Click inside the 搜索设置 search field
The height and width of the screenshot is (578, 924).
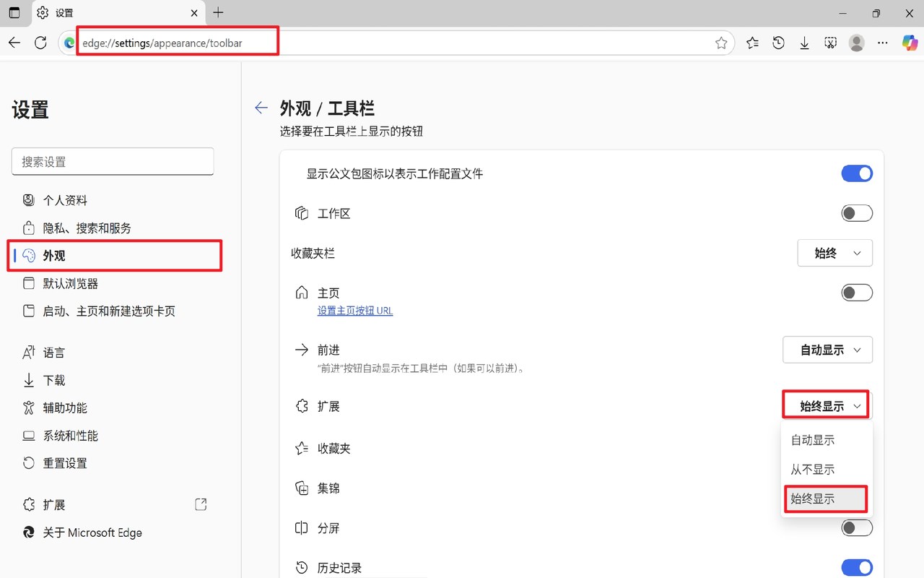pyautogui.click(x=112, y=162)
